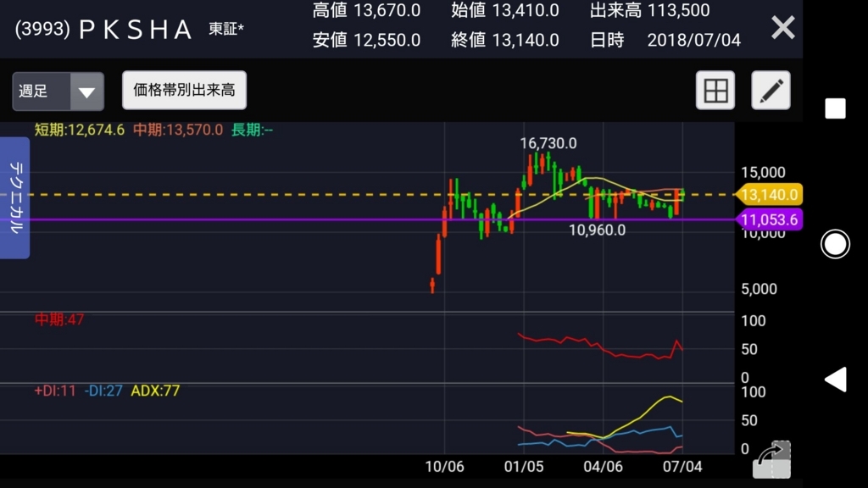The height and width of the screenshot is (488, 868).
Task: Tap the 長期:-- moving average label
Action: coord(252,130)
